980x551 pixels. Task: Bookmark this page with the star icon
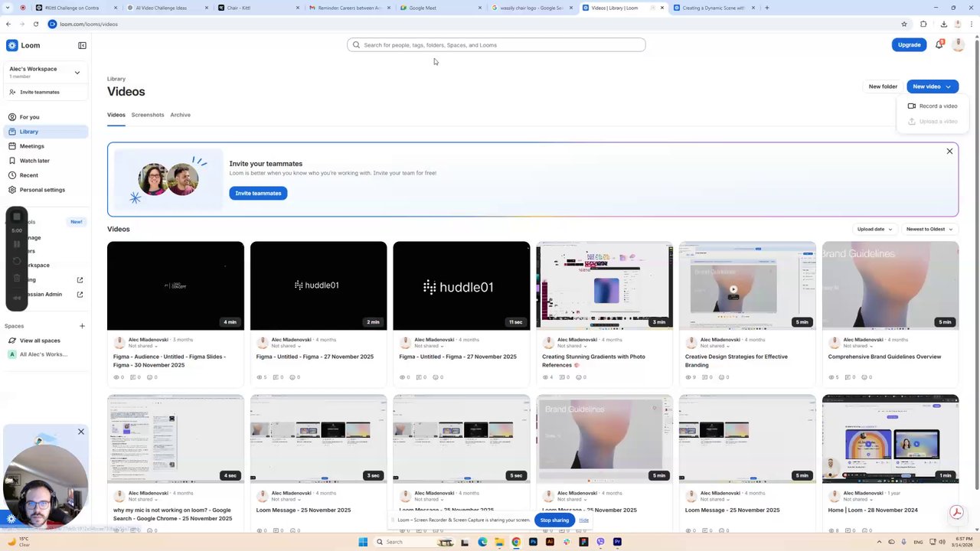click(904, 24)
